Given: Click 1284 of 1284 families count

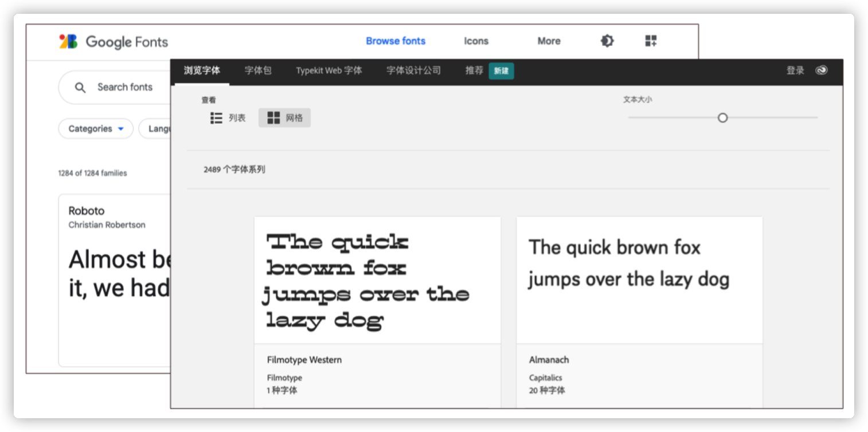Looking at the screenshot, I should 92,173.
